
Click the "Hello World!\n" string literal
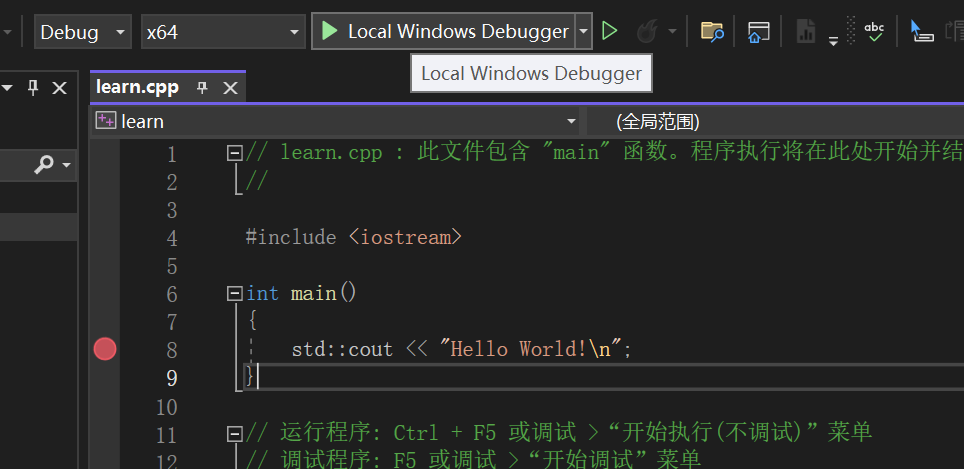click(x=532, y=349)
